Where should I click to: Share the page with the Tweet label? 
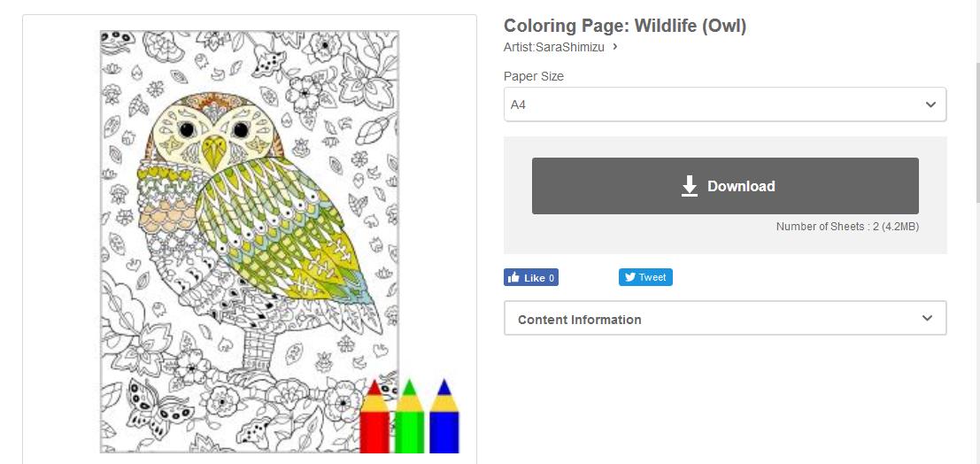(x=652, y=277)
